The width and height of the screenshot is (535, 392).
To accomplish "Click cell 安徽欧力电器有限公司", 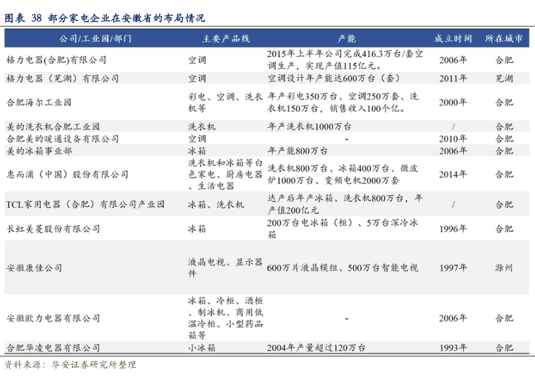I will coord(53,318).
